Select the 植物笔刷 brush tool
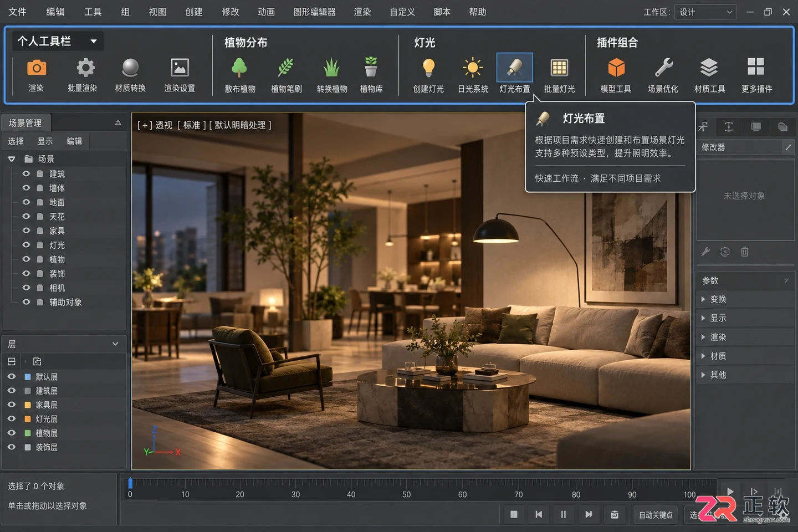Screen dimensions: 798x532 click(285, 68)
